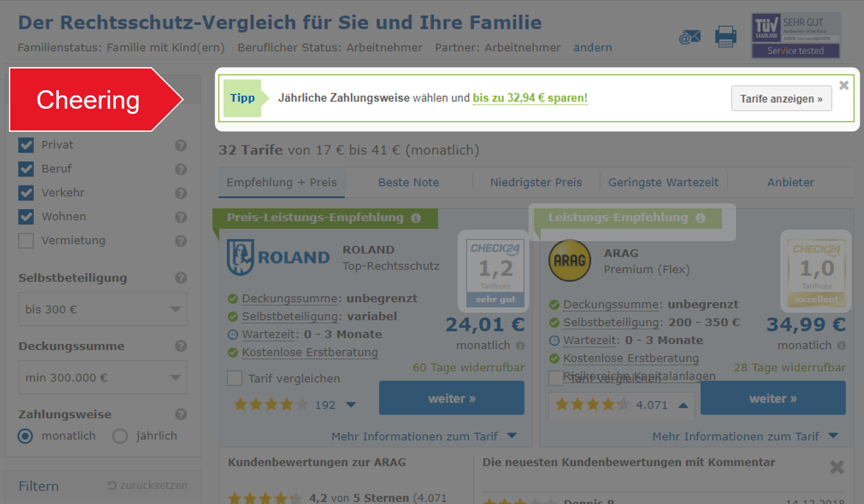Click the Deckungssumme link in ROLAND card
The image size is (864, 504).
tap(290, 299)
